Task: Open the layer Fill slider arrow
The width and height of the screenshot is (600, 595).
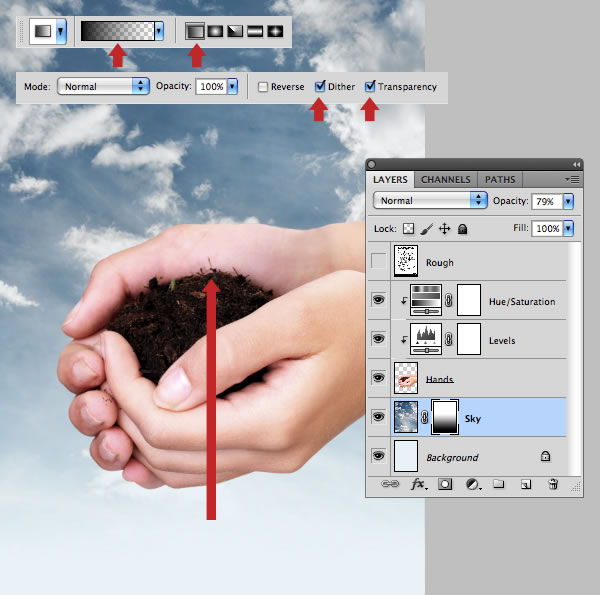Action: [568, 228]
